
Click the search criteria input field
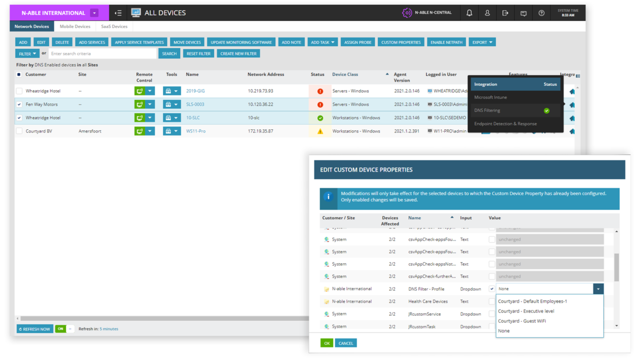[x=103, y=54]
